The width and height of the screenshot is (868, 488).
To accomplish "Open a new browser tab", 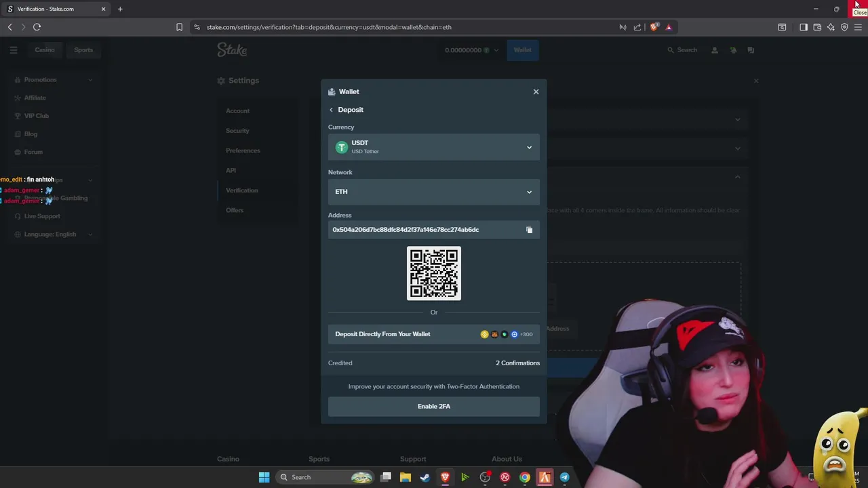I will tap(120, 9).
